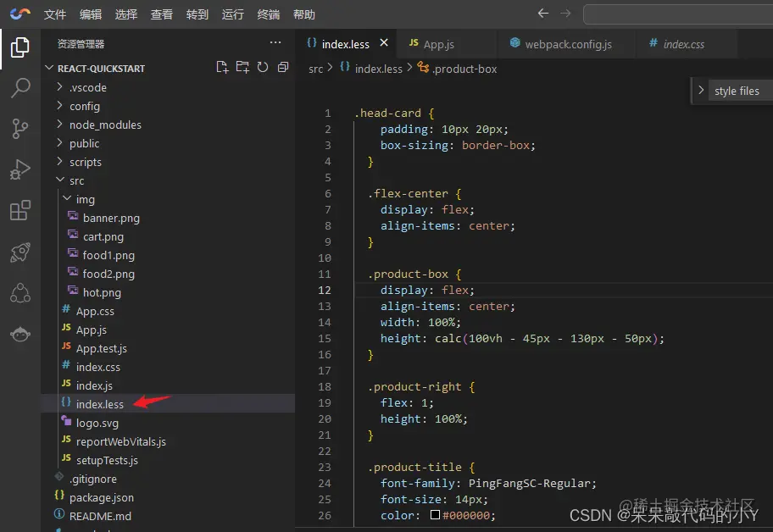Expand the node_modules folder

[x=105, y=125]
